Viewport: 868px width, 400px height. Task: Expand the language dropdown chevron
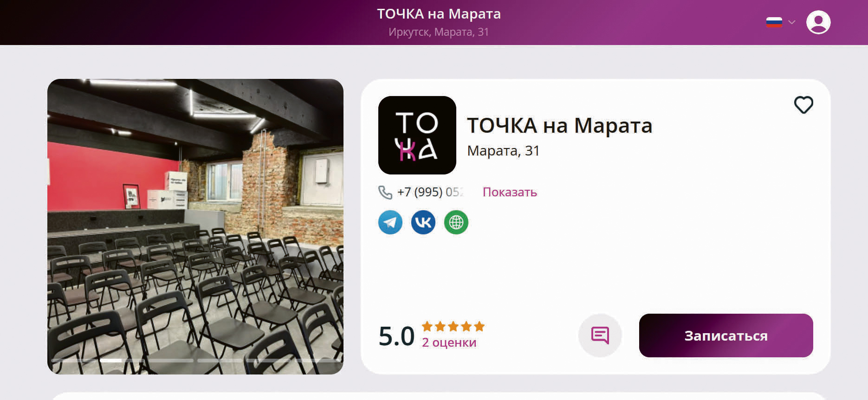[792, 22]
